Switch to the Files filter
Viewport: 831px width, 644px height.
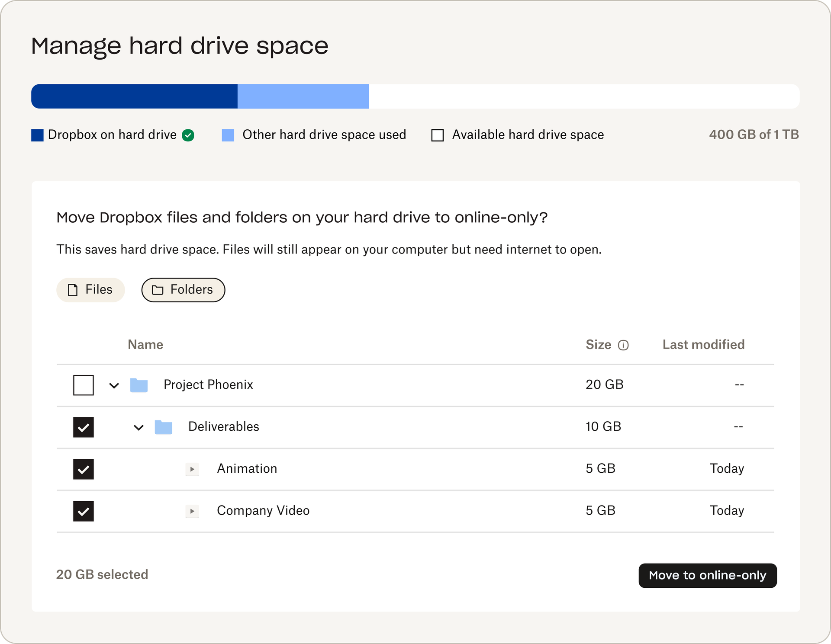tap(90, 290)
